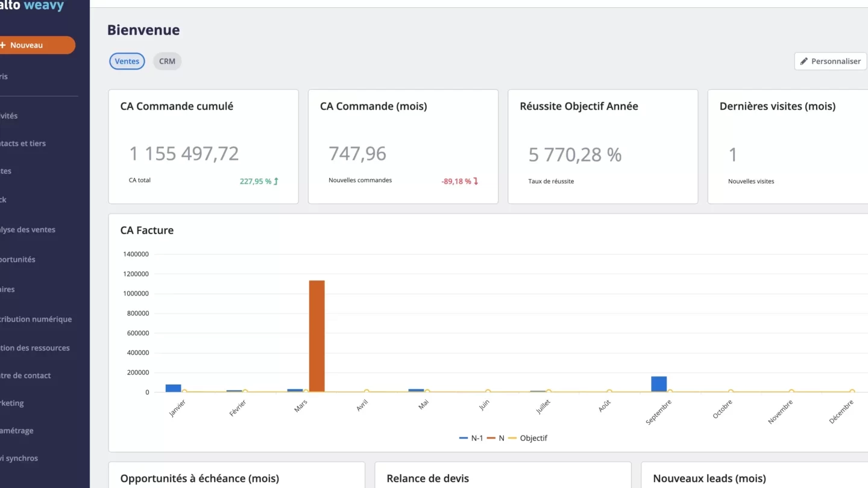Click the 747,96 value
This screenshot has height=488, width=868.
point(357,154)
